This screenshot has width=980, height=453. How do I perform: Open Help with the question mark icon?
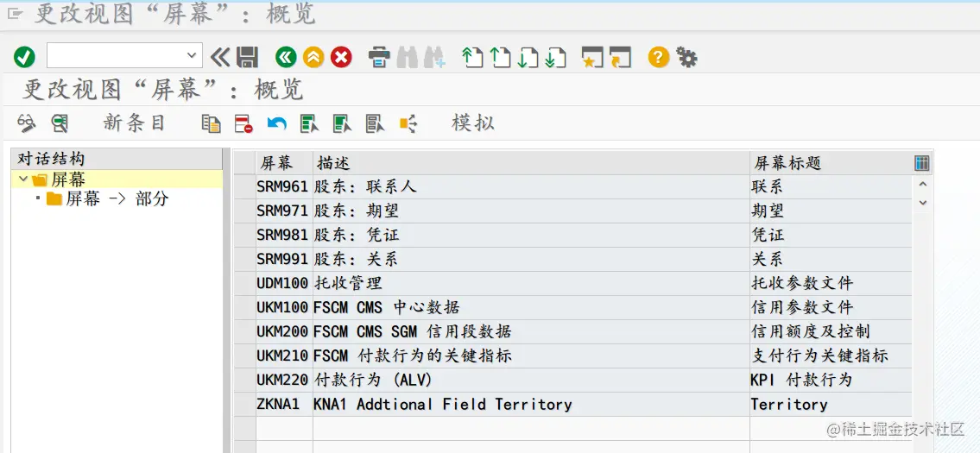coord(659,58)
